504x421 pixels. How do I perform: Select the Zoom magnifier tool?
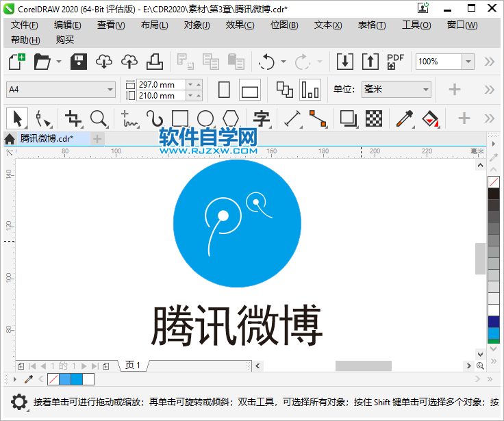coord(99,118)
